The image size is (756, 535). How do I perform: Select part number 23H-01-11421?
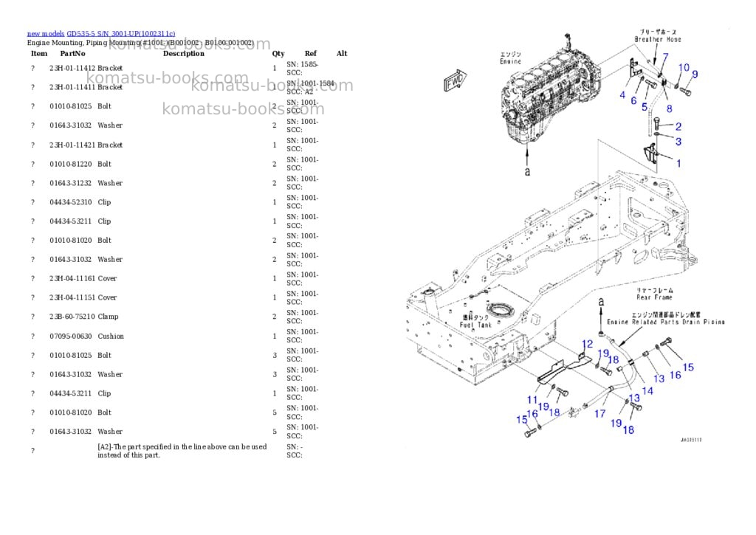tap(72, 145)
